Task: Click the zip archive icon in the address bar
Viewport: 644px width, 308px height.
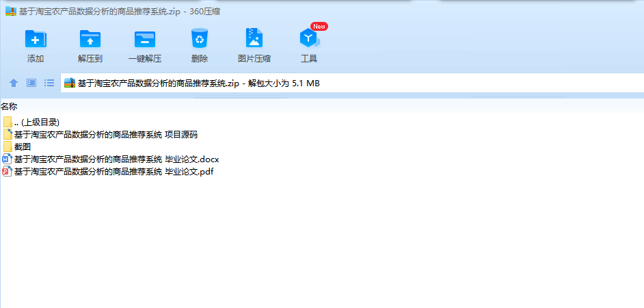Action: coord(70,83)
